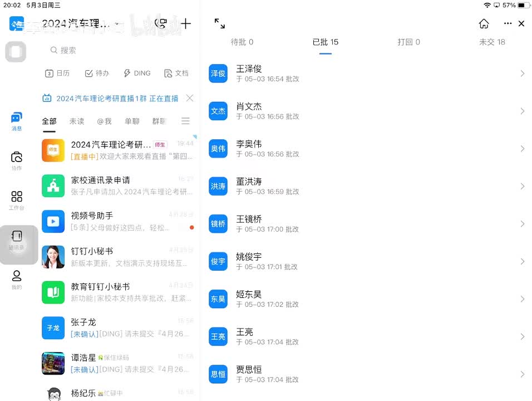The width and height of the screenshot is (532, 401).
Task: Expand 王镜桥's submission via chevron
Action: (522, 224)
